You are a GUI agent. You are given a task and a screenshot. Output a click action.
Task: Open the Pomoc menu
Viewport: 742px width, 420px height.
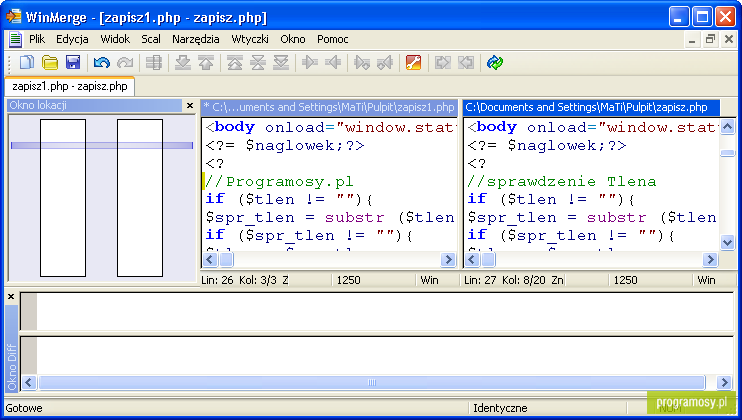pos(333,39)
